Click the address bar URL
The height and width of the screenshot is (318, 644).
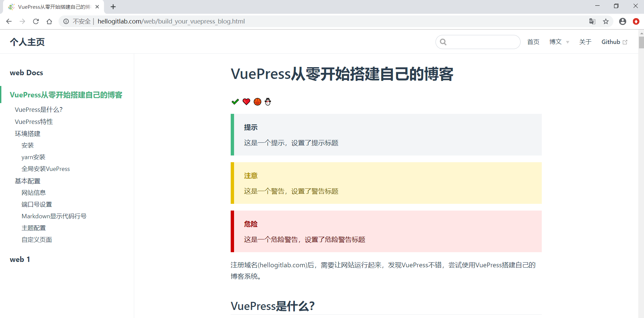[171, 21]
